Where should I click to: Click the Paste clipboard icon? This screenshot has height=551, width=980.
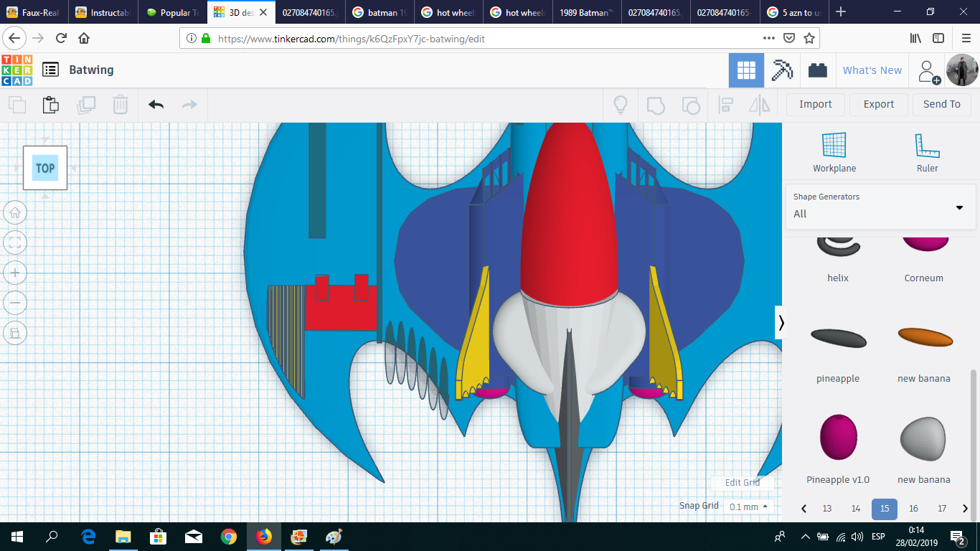coord(50,105)
